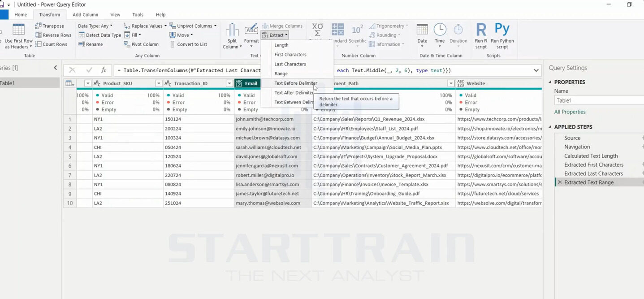Expand the formula bar with the chevron
Screen dimensions: 644x299
click(x=536, y=70)
